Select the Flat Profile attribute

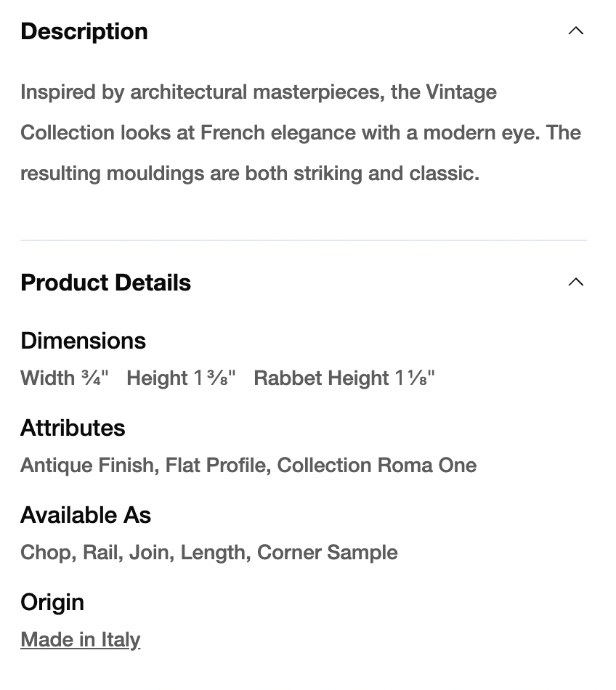click(x=216, y=465)
